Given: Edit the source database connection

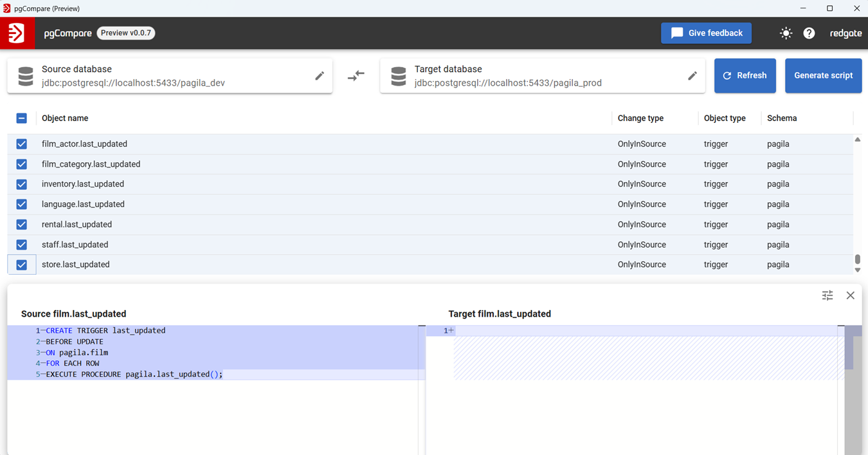Looking at the screenshot, I should pyautogui.click(x=320, y=76).
